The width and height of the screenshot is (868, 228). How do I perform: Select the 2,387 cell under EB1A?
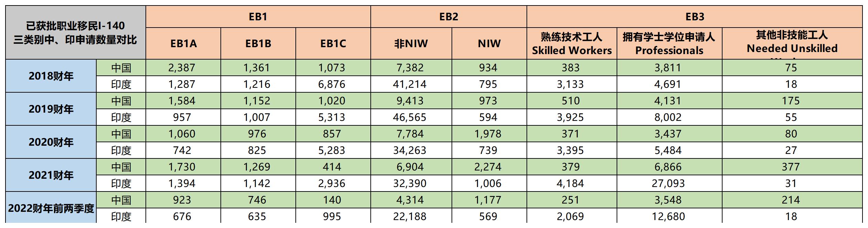182,68
